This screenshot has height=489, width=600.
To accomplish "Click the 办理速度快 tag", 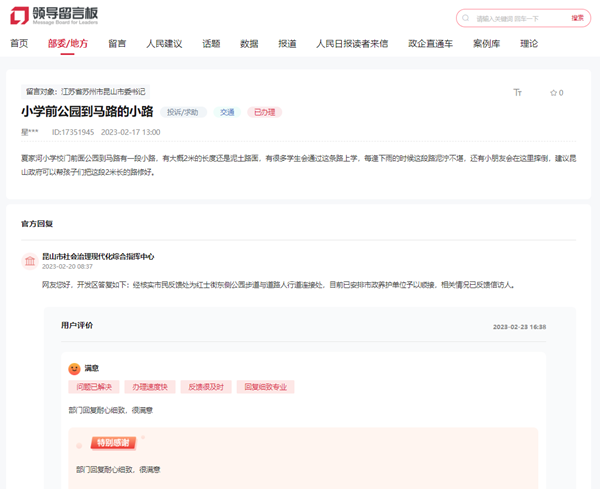I will point(150,387).
